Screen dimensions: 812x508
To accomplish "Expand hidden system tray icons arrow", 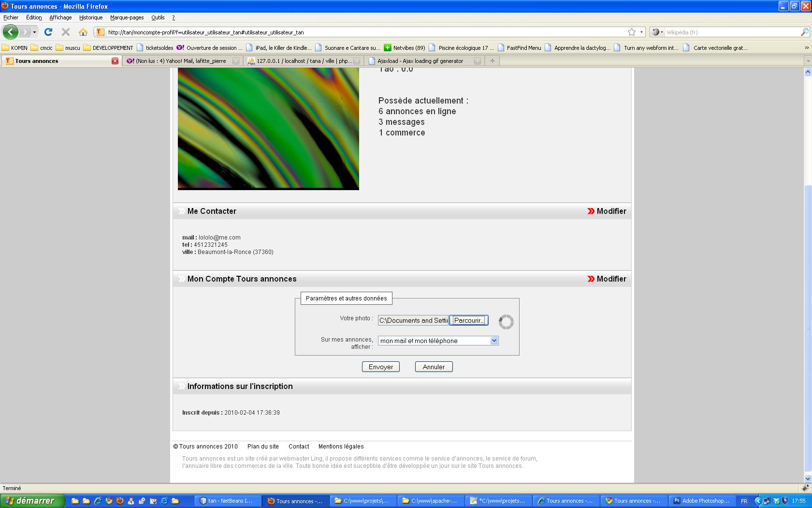I will click(x=758, y=501).
